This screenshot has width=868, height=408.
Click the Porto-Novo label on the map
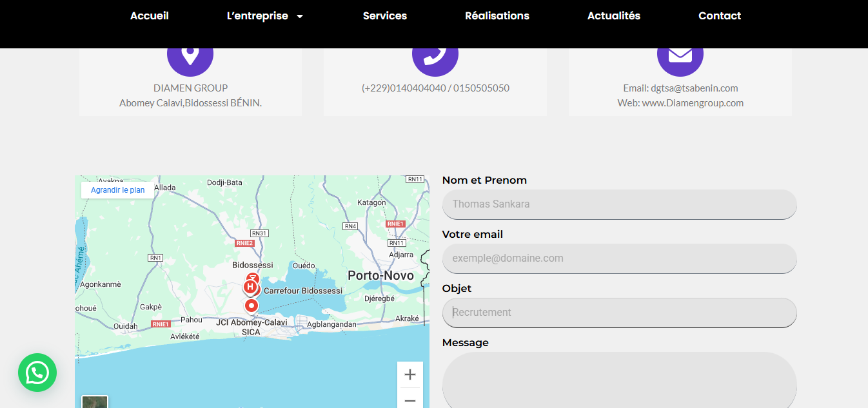(x=380, y=276)
